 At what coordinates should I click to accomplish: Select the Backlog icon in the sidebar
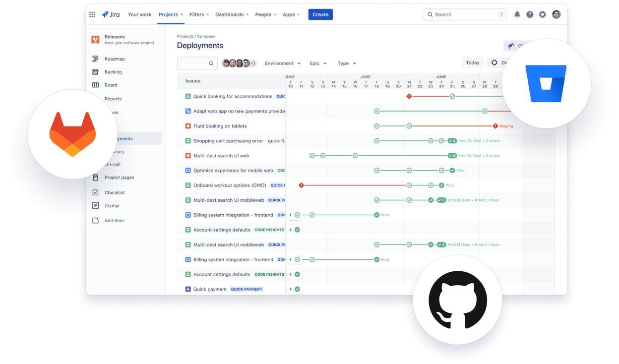114,72
